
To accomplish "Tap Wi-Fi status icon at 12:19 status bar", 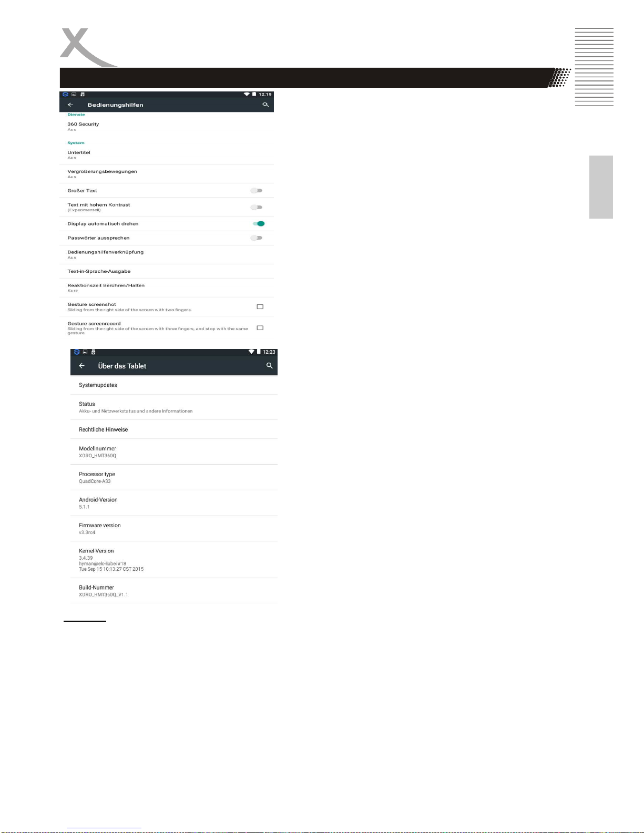I will [247, 94].
